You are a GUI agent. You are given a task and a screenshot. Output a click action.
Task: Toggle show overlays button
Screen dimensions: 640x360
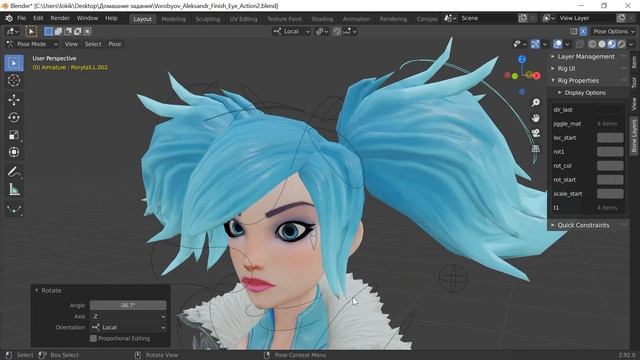pos(558,44)
